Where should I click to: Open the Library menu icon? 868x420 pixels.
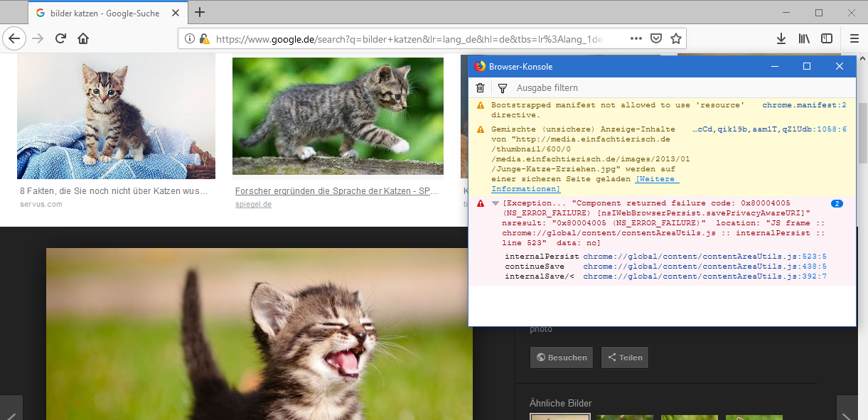[804, 38]
